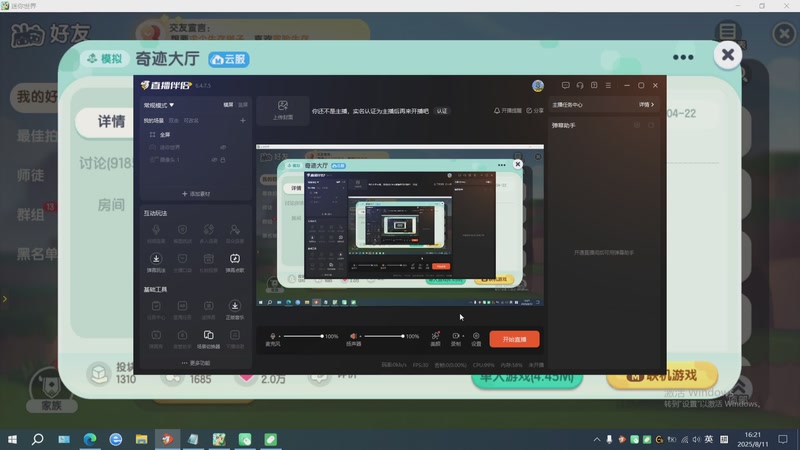
Task: Open the hamburger menu in the 直播伴侣 title bar
Action: coord(608,85)
